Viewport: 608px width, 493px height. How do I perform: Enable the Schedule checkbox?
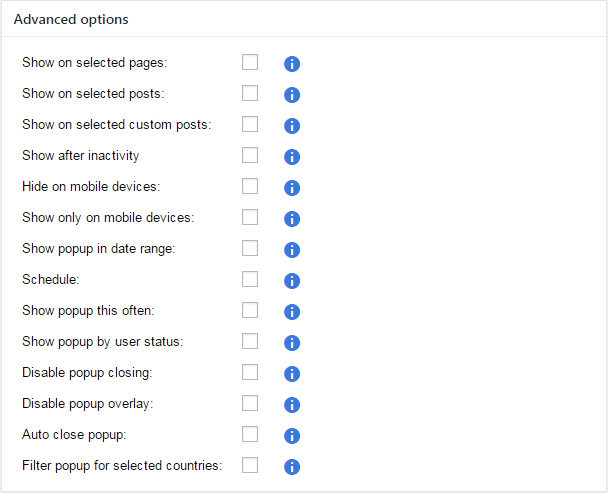click(250, 279)
